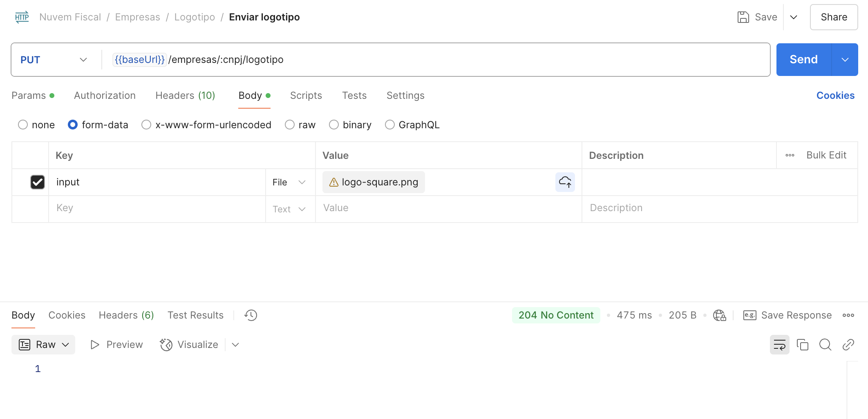Select the raw body radio button

click(290, 125)
